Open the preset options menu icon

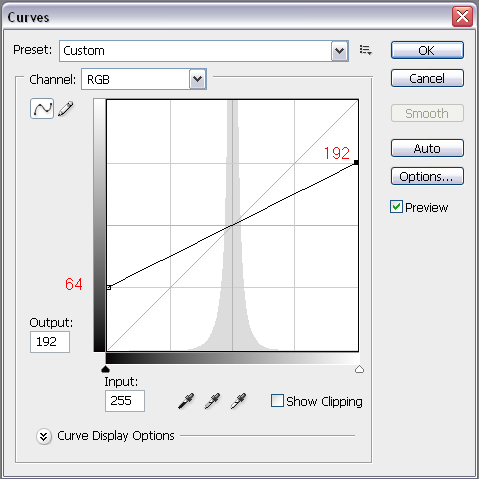tap(366, 50)
